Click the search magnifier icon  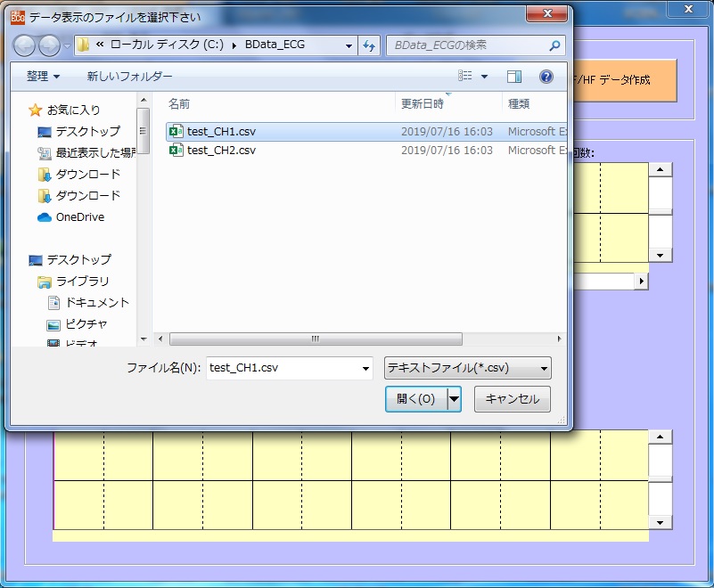[x=554, y=45]
